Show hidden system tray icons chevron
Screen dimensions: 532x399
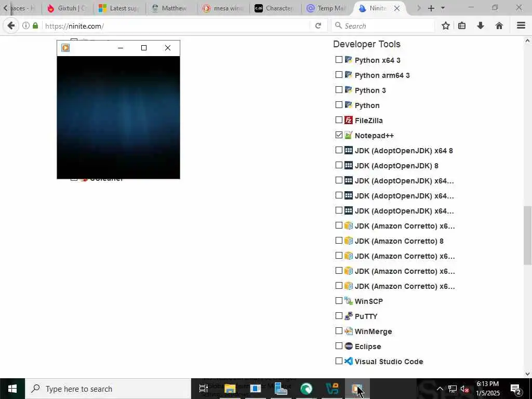coord(440,389)
